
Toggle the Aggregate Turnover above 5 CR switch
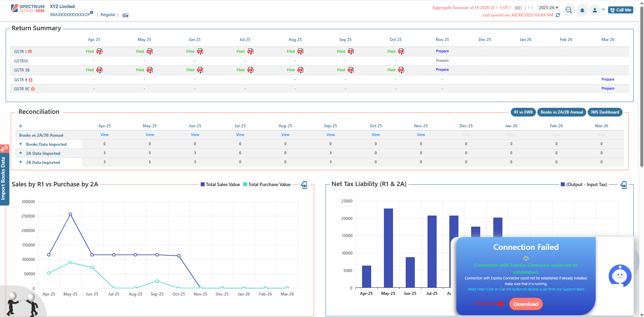(x=518, y=8)
